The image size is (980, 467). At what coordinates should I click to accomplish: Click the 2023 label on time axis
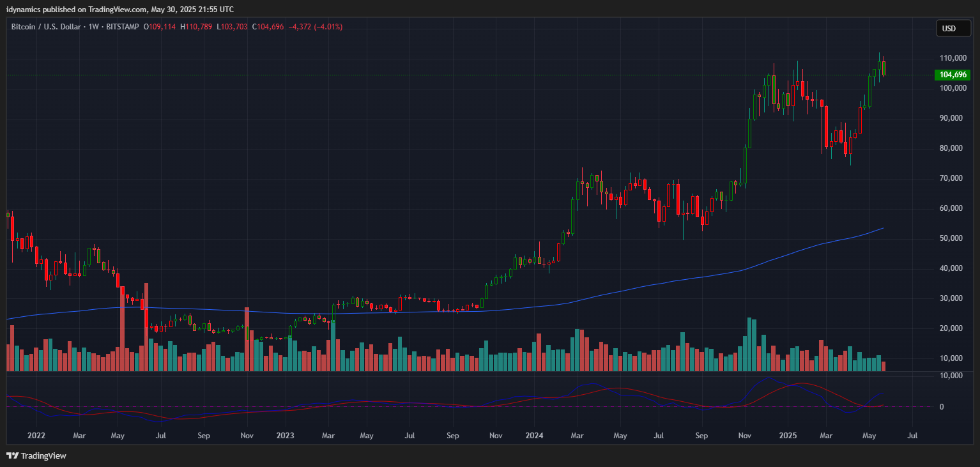click(x=285, y=436)
